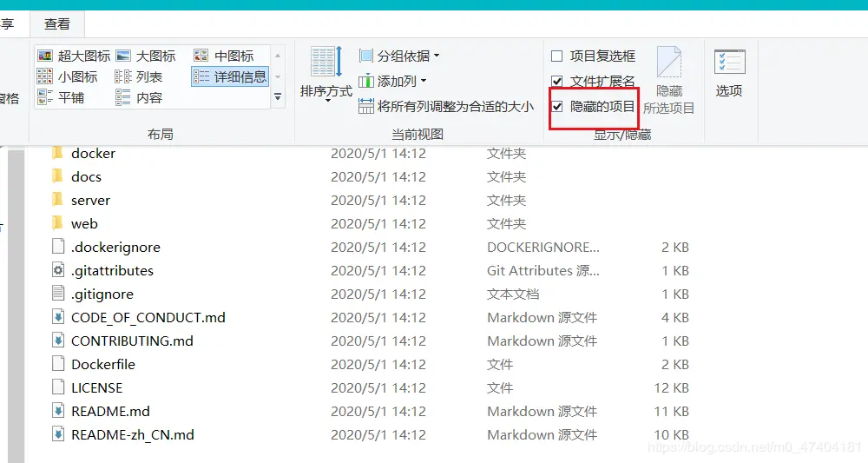Click hide selected items (隐藏所选项目) button

[x=668, y=81]
